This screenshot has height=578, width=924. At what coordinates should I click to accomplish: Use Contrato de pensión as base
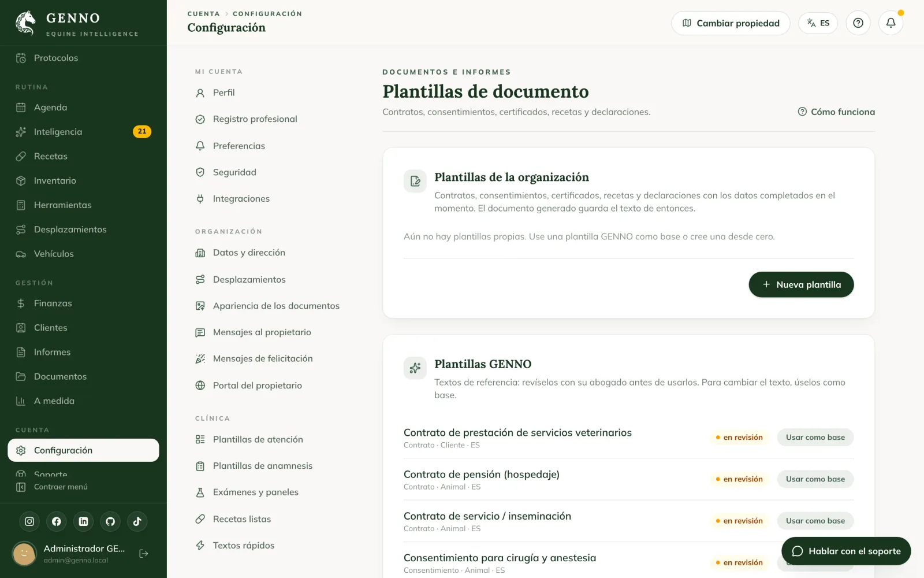pyautogui.click(x=815, y=479)
